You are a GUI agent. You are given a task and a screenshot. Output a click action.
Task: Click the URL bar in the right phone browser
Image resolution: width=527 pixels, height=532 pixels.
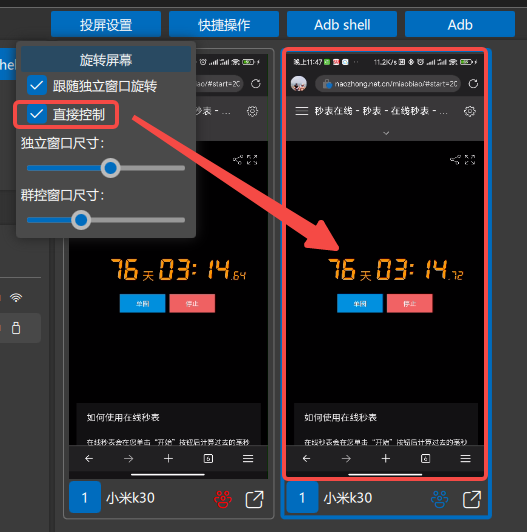click(x=388, y=84)
